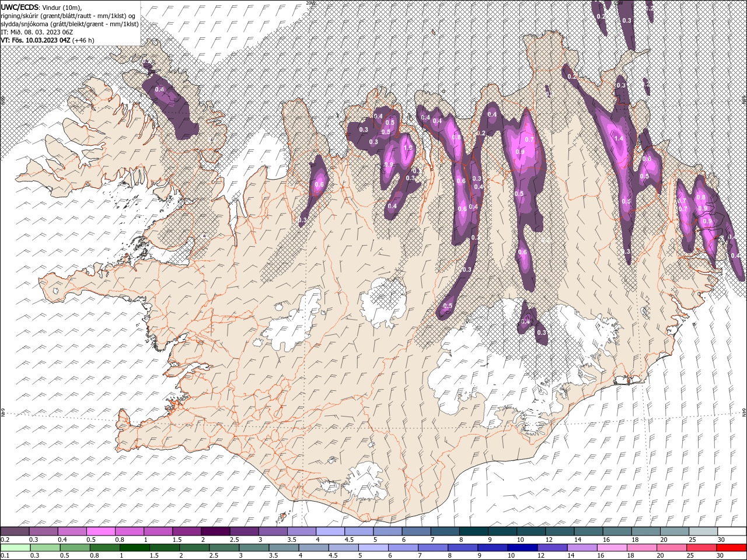
Task: Pick the 2.5 violet swatch in upper legend
Action: [244, 531]
